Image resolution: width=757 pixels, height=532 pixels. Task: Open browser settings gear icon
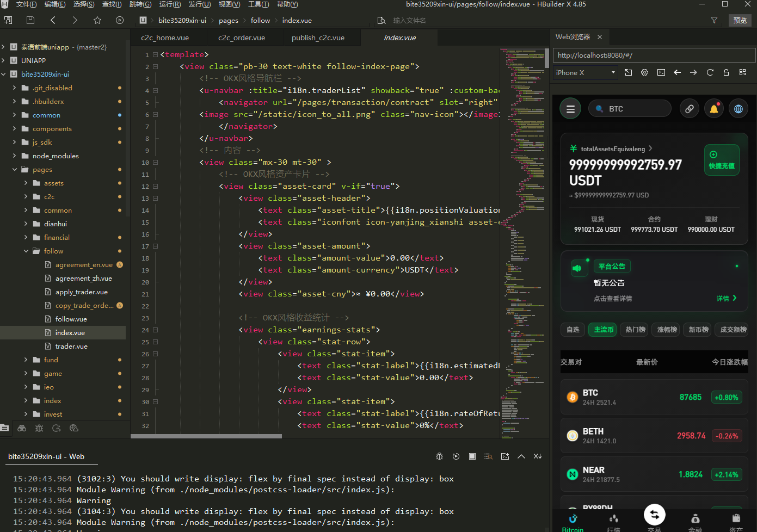[644, 72]
